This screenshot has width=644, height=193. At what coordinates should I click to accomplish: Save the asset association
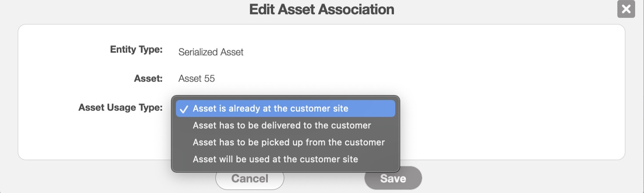(x=393, y=178)
